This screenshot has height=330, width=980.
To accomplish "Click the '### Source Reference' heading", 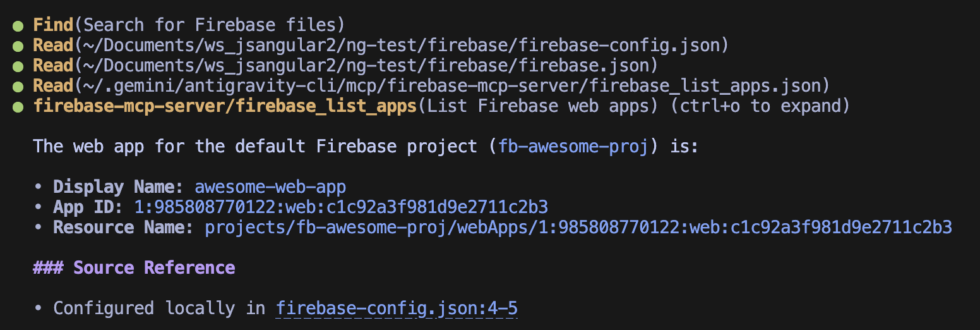I will 134,268.
